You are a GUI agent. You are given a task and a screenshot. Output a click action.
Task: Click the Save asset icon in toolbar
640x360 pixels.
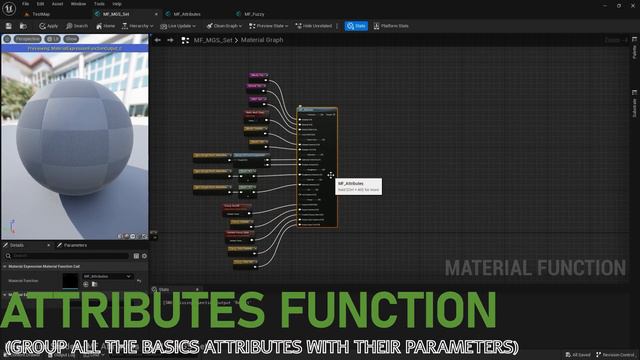[x=9, y=26]
